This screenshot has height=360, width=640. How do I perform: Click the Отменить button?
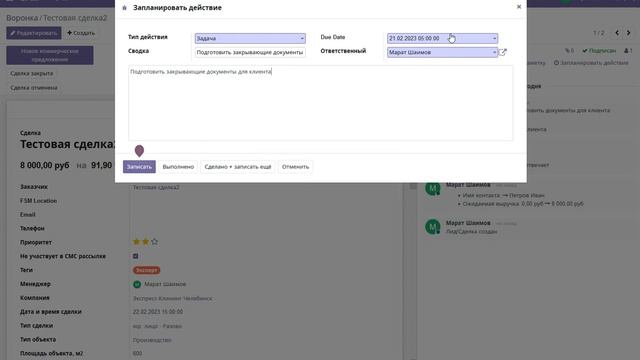295,167
